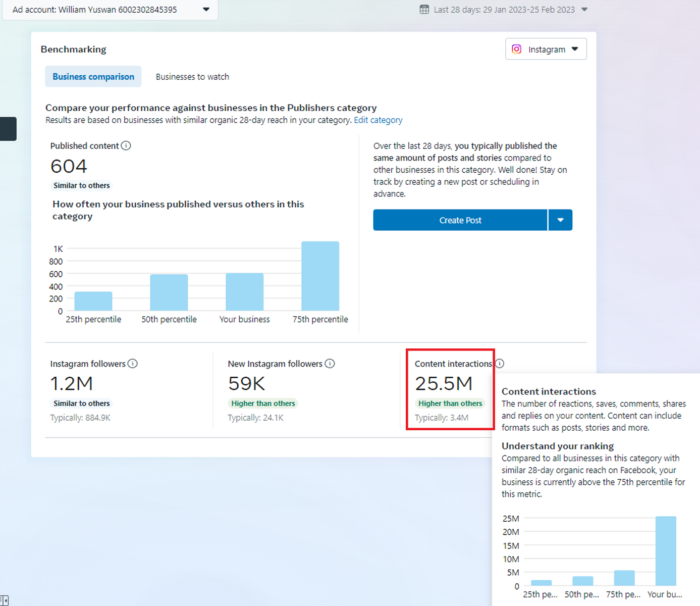Switch to the Business comparison tab
This screenshot has height=606, width=700.
(93, 77)
